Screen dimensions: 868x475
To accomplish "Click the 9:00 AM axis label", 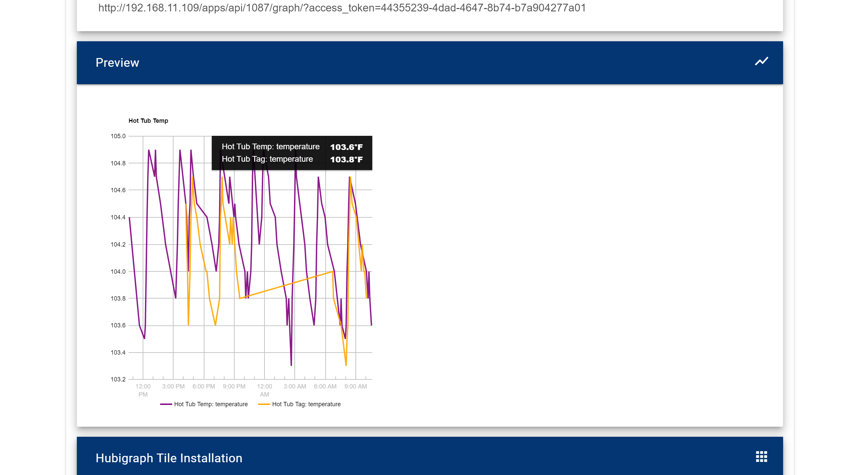I will pyautogui.click(x=355, y=386).
